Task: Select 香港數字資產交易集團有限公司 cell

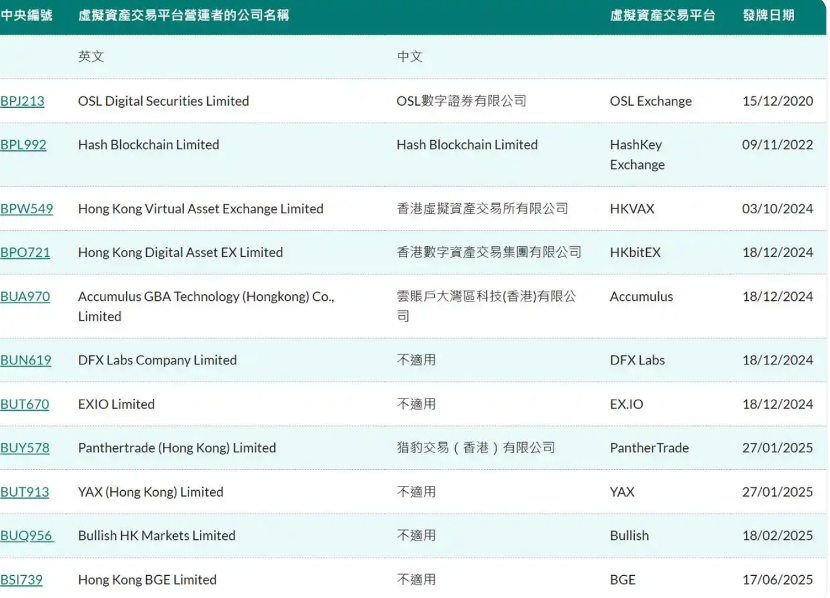Action: pyautogui.click(x=489, y=252)
